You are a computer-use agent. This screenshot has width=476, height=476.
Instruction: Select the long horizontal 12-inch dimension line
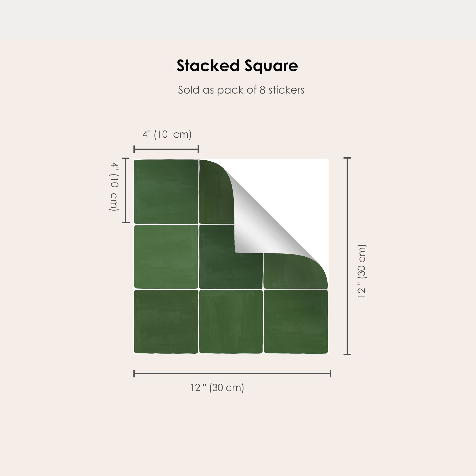232,373
